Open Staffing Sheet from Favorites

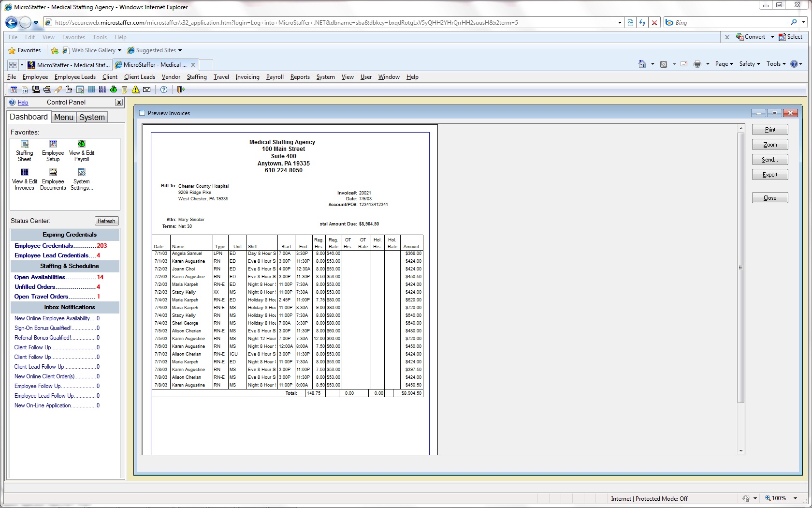pyautogui.click(x=25, y=150)
